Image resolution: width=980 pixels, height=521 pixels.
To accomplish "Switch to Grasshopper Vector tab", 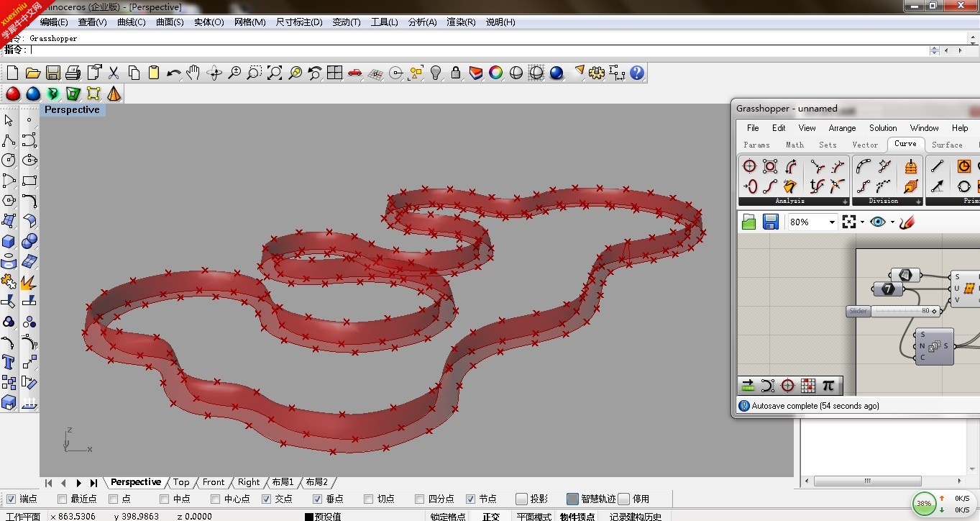I will 865,145.
